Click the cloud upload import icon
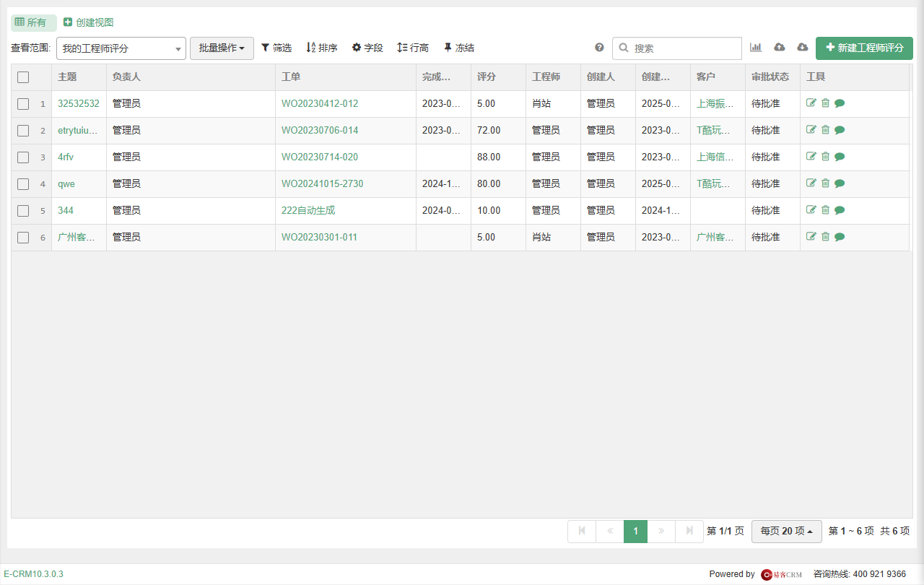The width and height of the screenshot is (924, 585). 780,48
